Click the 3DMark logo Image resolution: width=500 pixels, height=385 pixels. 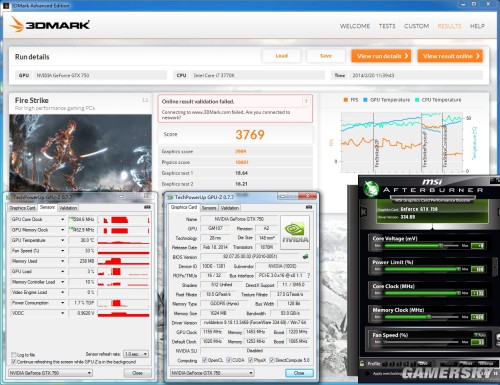point(50,25)
